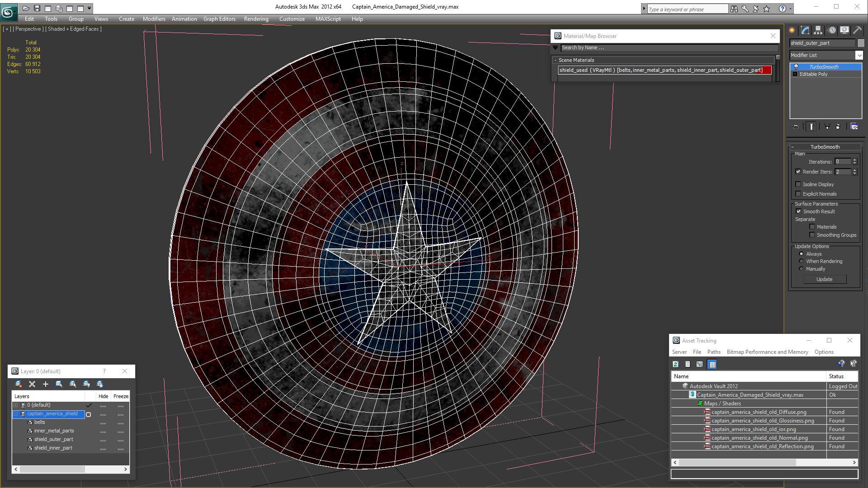
Task: Click the Help question mark icon in title bar
Action: point(783,9)
